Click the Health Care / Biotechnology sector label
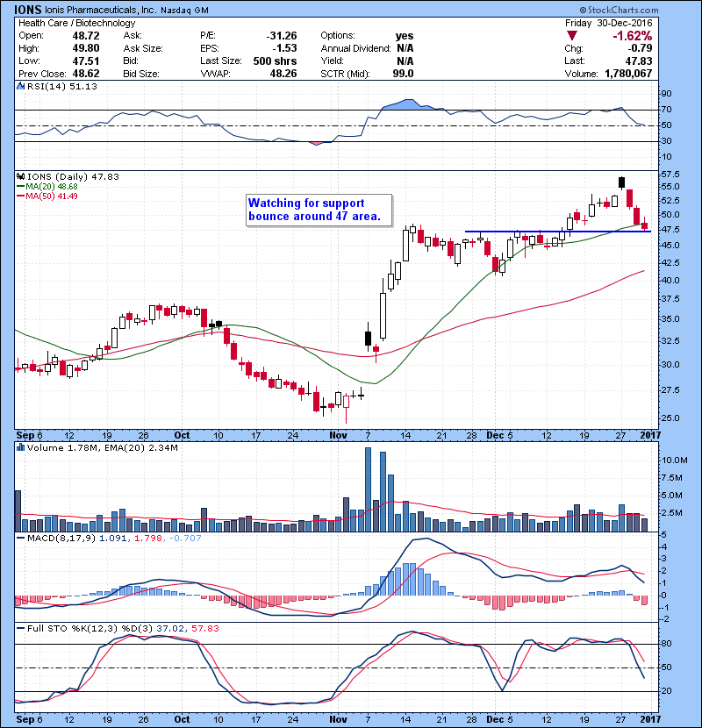 (76, 23)
